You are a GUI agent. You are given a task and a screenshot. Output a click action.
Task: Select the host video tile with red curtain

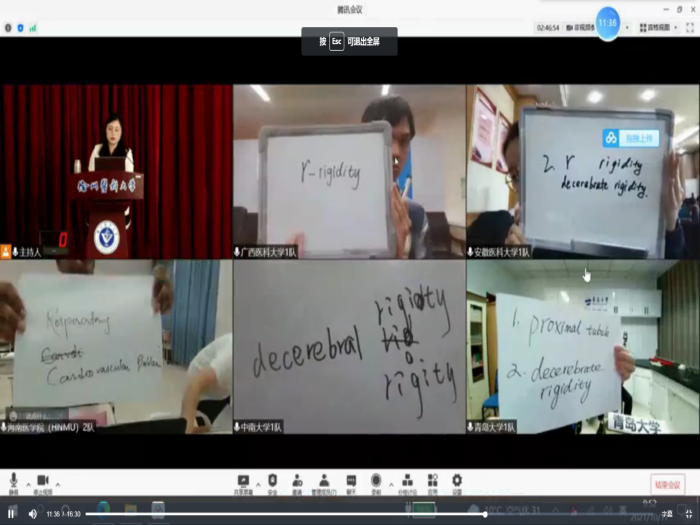coord(116,170)
